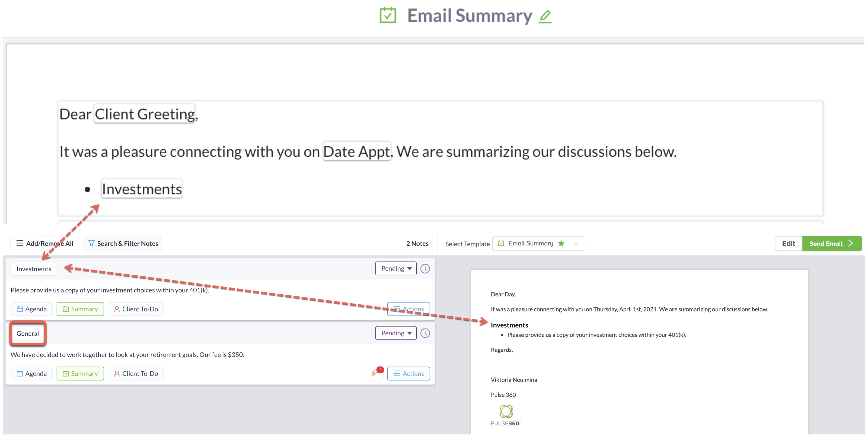Screen dimensions: 868x435
Task: Expand the Email Summary template dropdown
Action: coord(576,244)
